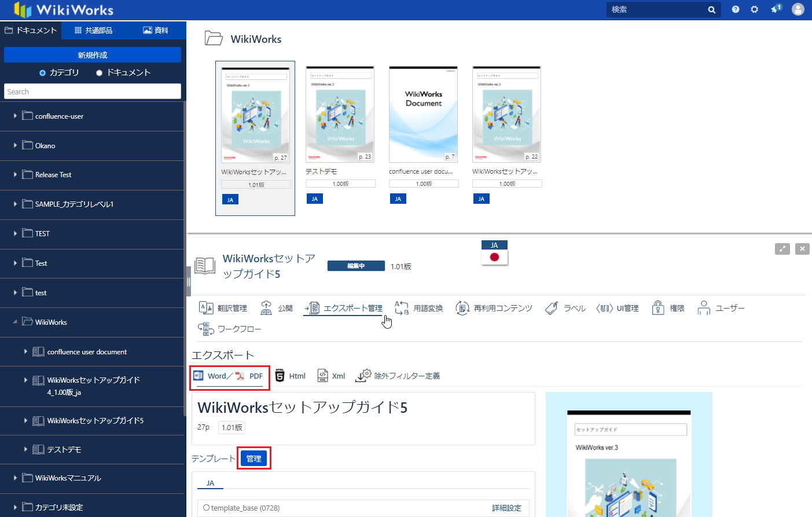Open the WikiWorks Document thumbnail
Viewport: 812px width, 517px height.
pos(423,115)
